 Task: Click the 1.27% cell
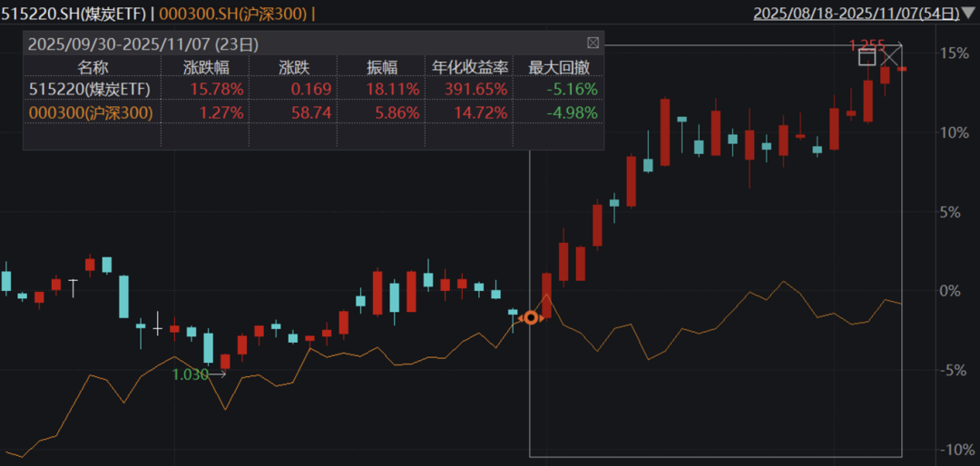coord(223,112)
